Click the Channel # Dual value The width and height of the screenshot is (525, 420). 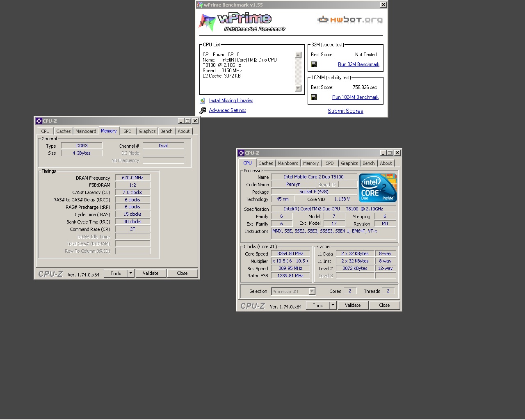tap(163, 146)
